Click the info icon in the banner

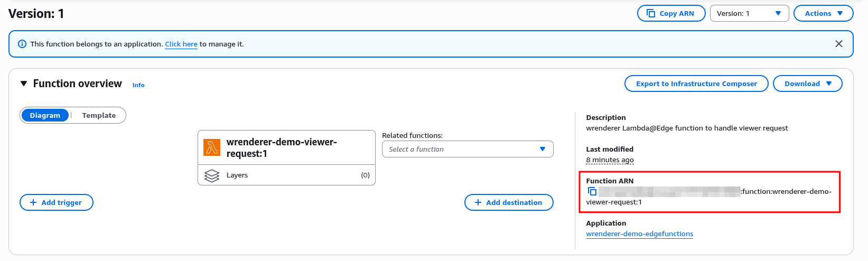[22, 44]
